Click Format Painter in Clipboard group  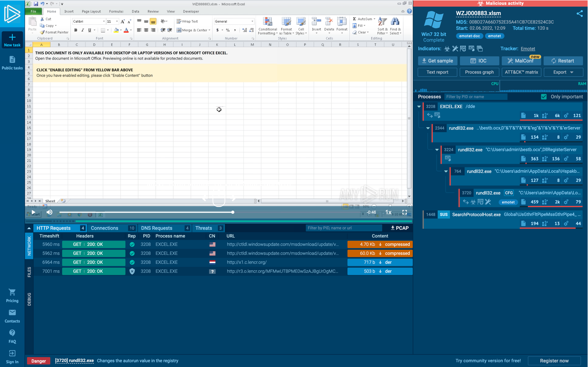(54, 32)
